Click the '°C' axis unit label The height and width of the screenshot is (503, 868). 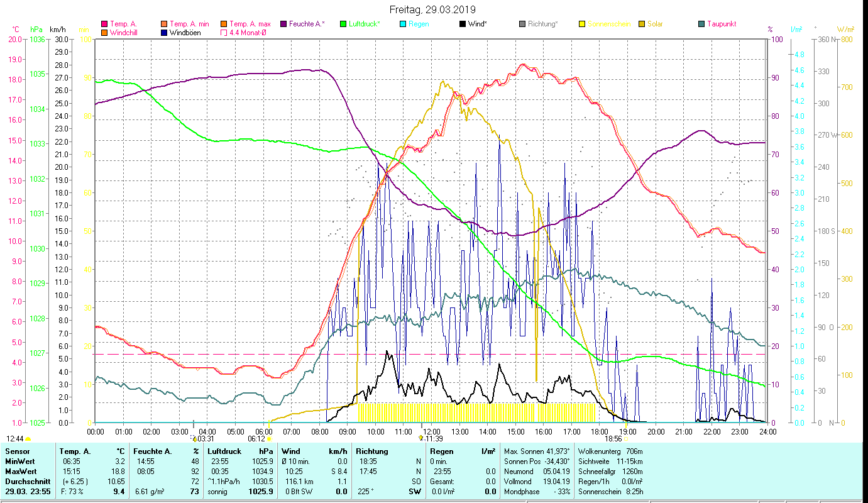click(x=16, y=30)
